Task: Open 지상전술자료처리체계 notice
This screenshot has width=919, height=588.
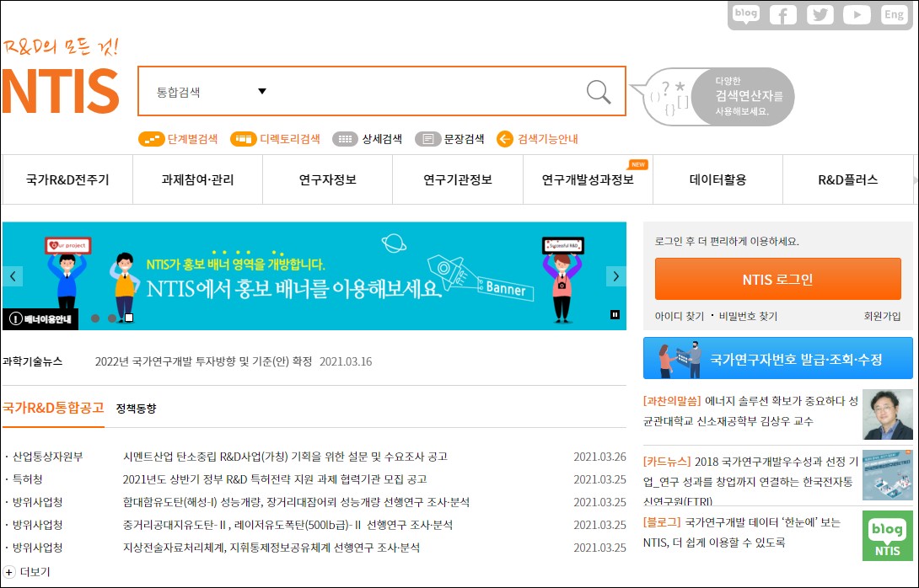Action: pos(271,548)
